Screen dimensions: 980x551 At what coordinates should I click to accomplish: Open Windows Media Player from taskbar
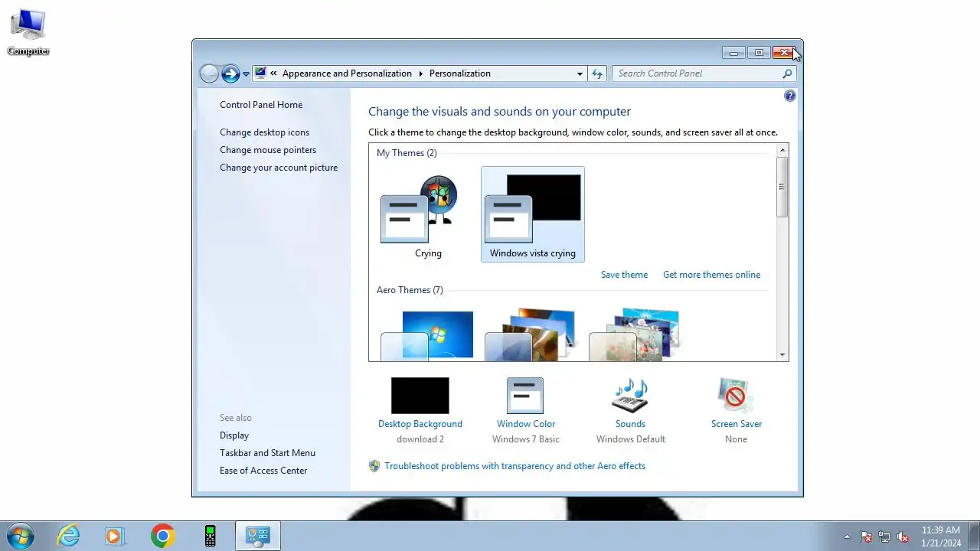click(x=115, y=536)
